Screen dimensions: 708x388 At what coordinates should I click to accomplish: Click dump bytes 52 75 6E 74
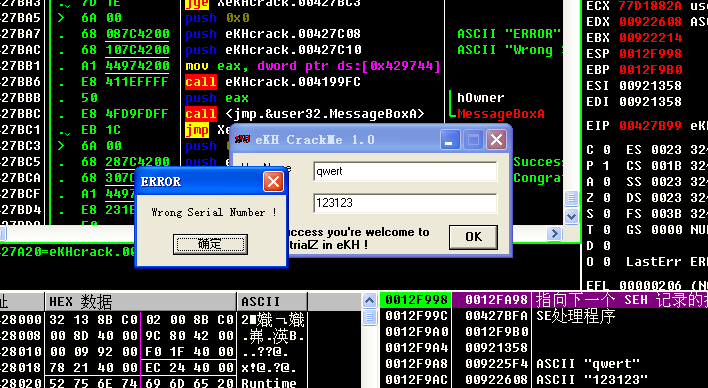click(x=93, y=383)
